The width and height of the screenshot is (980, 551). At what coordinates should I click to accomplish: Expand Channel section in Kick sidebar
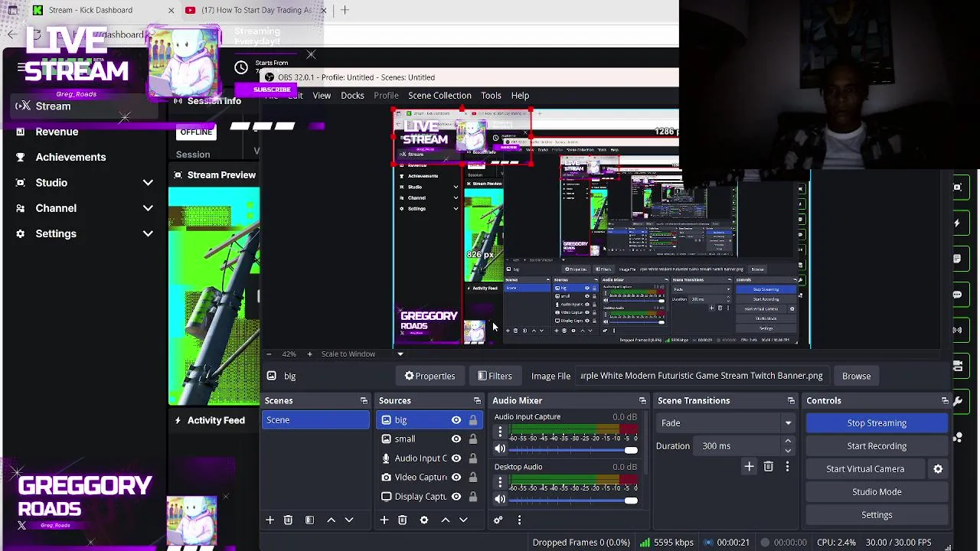tap(148, 208)
